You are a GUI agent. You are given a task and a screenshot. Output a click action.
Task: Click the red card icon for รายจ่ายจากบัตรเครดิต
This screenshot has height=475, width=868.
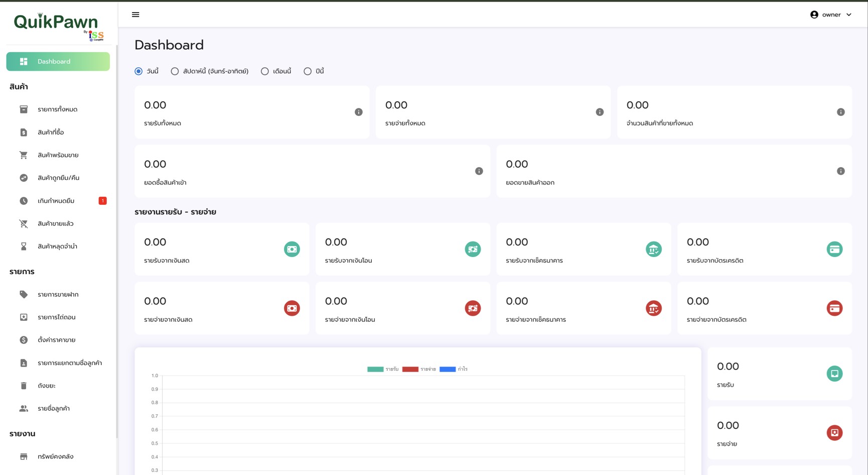click(834, 308)
